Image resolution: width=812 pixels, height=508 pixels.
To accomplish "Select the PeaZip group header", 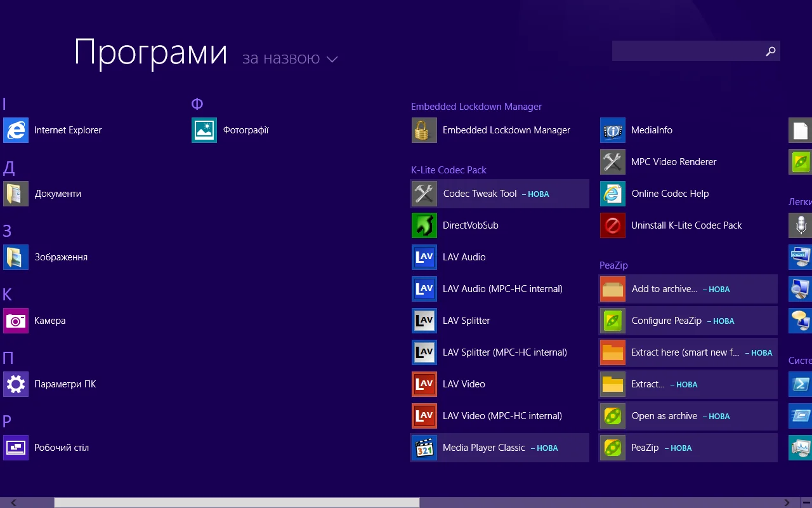I will (613, 265).
